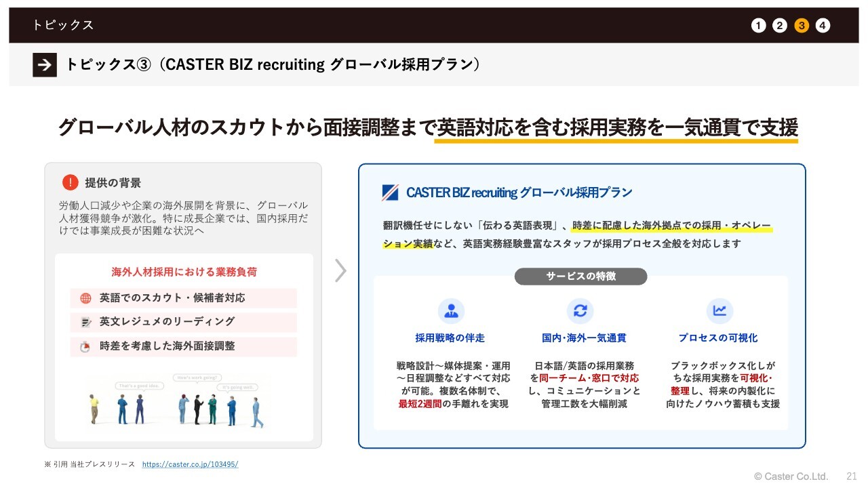Screen dimensions: 868x488
Task: Click the red exclamation icon beside 提供の背景
Action: 70,182
